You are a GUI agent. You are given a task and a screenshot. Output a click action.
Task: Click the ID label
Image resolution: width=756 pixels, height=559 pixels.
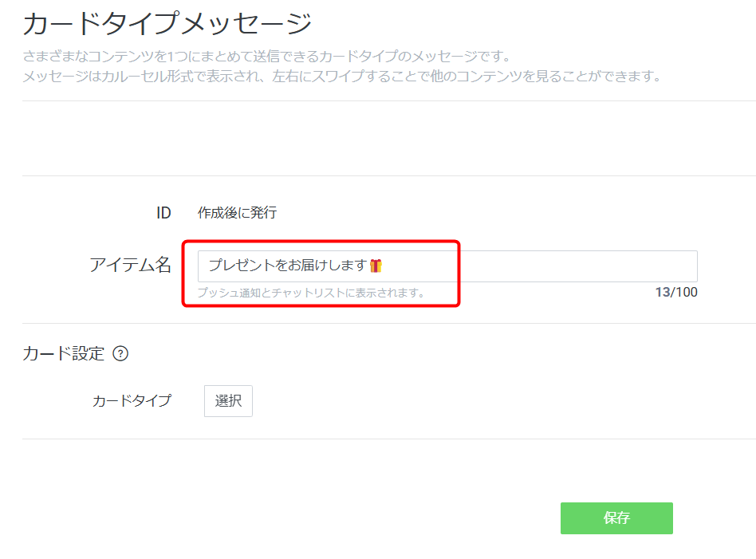tap(163, 213)
